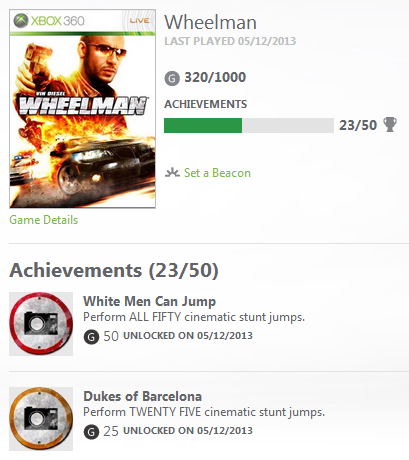Click the Achievements (23/50) section heading

[114, 270]
